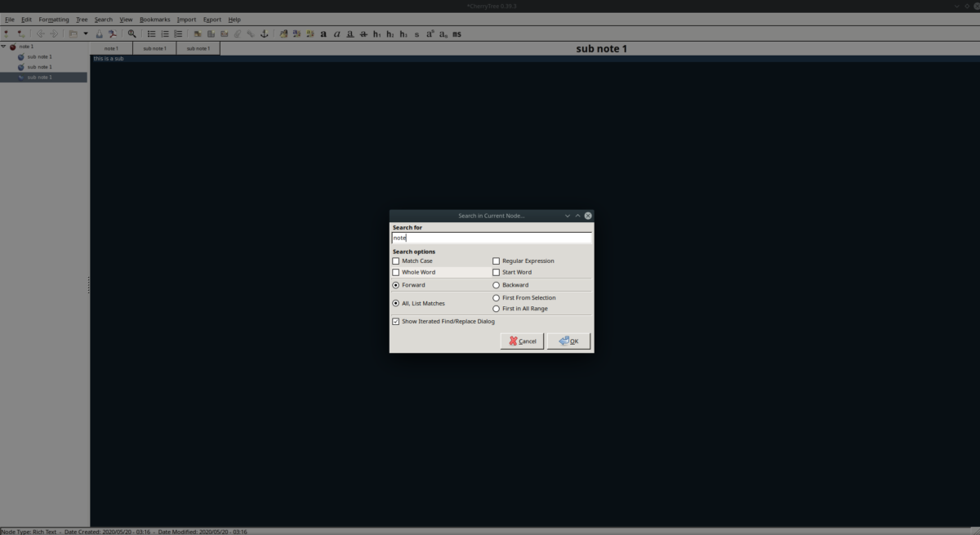Insert a bulleted list
Viewport: 980px width, 535px height.
pos(150,33)
